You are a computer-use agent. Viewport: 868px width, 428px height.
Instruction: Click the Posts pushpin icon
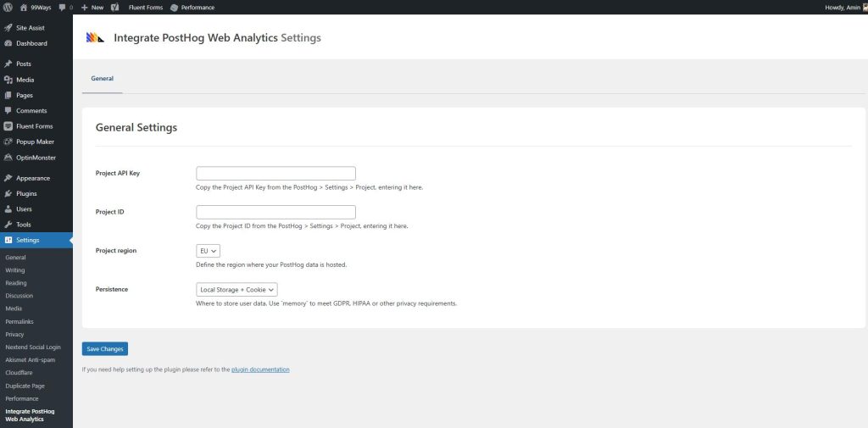coord(8,64)
